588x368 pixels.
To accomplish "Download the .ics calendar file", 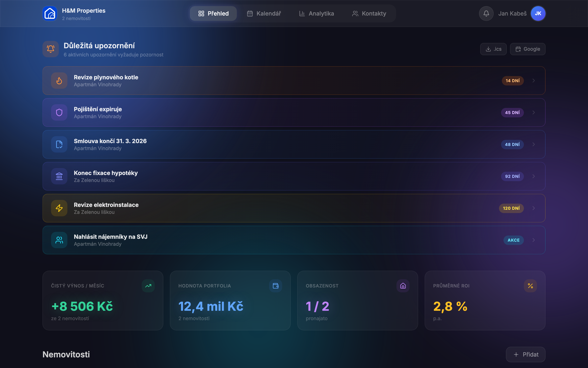I will click(x=493, y=49).
